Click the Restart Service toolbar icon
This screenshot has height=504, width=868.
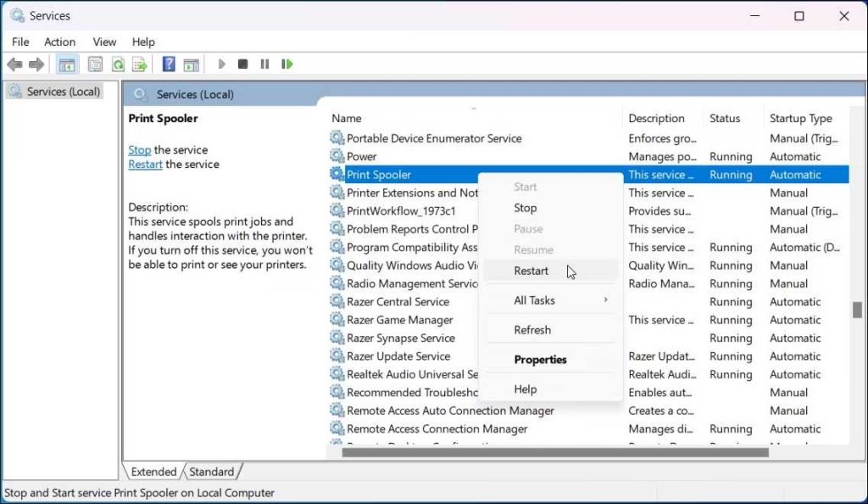(x=287, y=64)
